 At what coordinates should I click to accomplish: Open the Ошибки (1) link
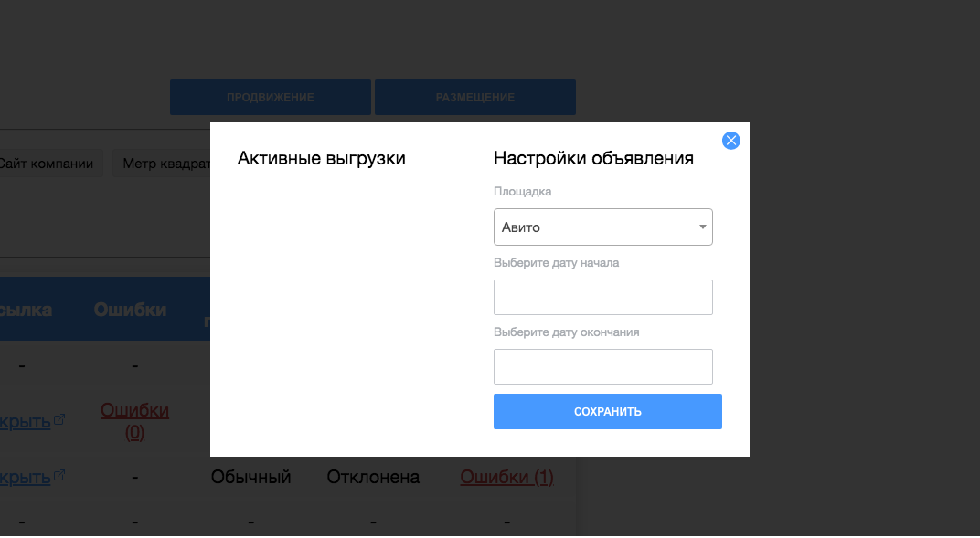(x=506, y=477)
